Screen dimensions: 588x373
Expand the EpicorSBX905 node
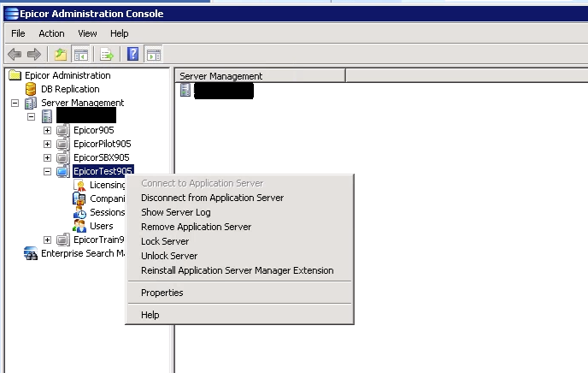pos(47,157)
